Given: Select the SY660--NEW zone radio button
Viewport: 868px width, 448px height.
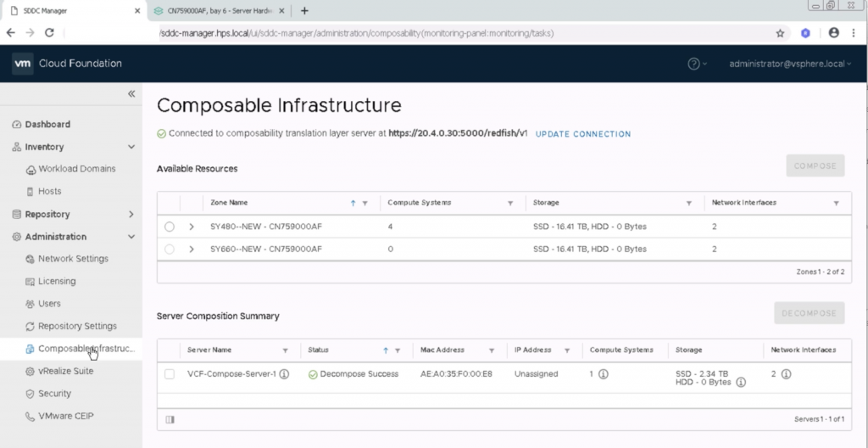Looking at the screenshot, I should [170, 249].
